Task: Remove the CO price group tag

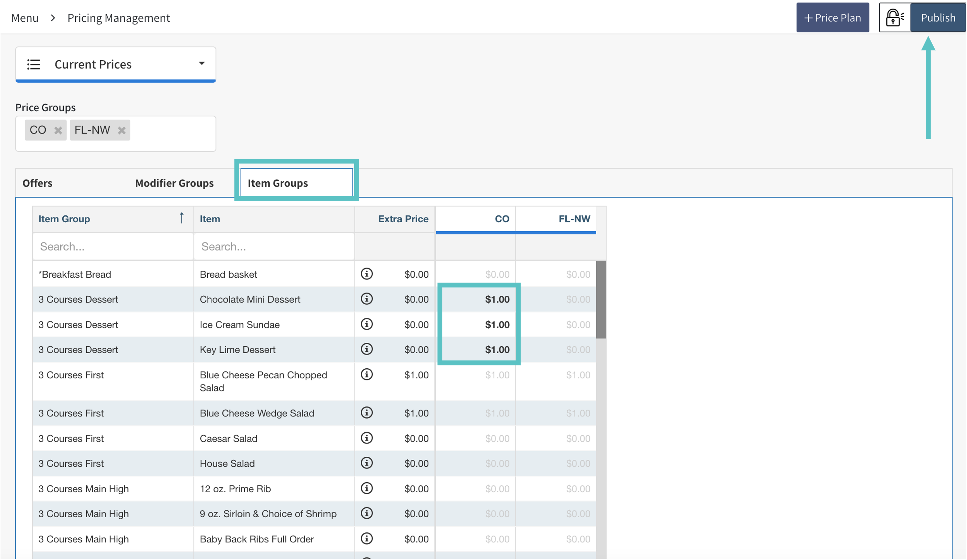Action: pyautogui.click(x=58, y=130)
